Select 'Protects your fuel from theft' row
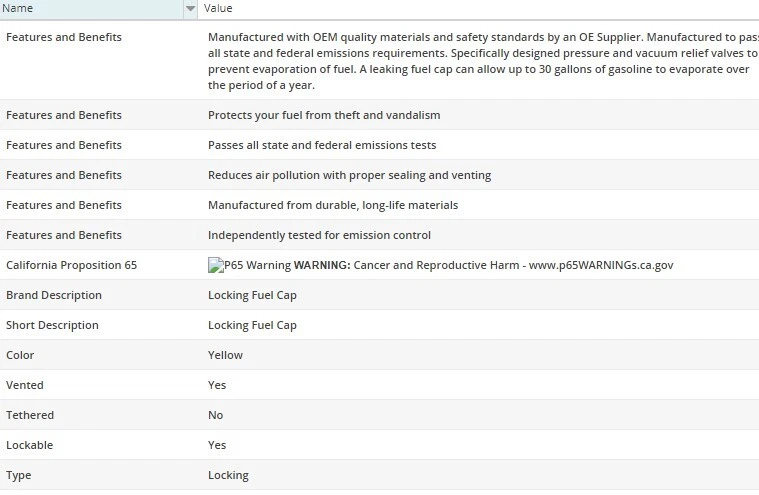The image size is (759, 495). (323, 115)
